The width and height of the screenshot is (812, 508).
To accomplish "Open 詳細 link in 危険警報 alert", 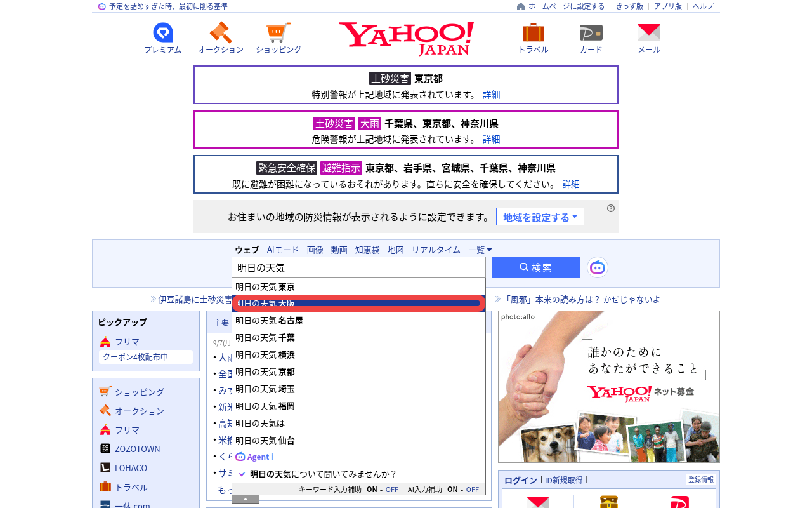I will click(492, 139).
